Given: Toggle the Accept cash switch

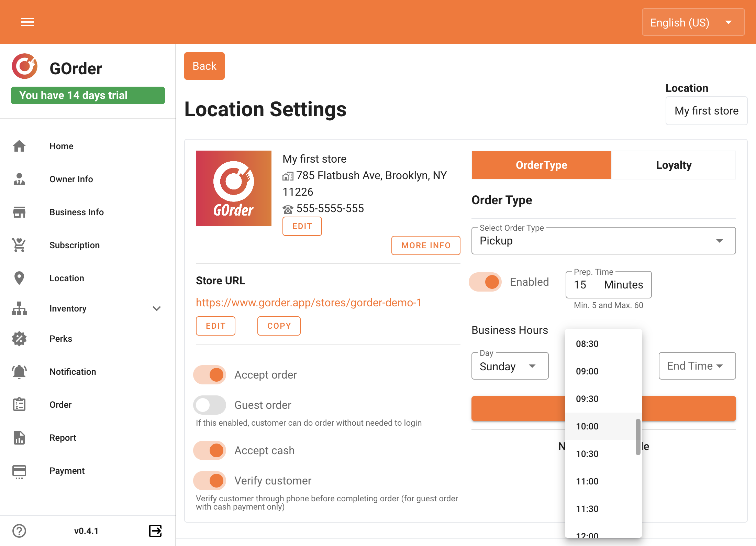Looking at the screenshot, I should 210,450.
